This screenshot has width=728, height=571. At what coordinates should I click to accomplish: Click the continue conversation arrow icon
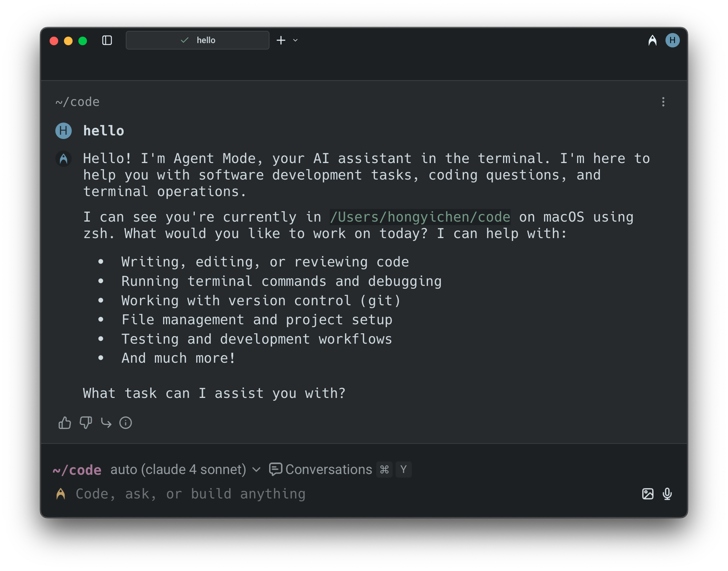106,423
